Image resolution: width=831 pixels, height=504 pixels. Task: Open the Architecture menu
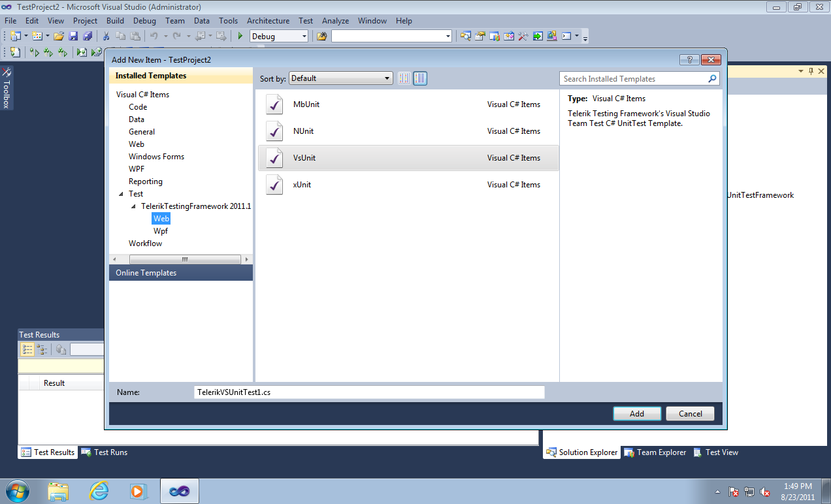(268, 21)
